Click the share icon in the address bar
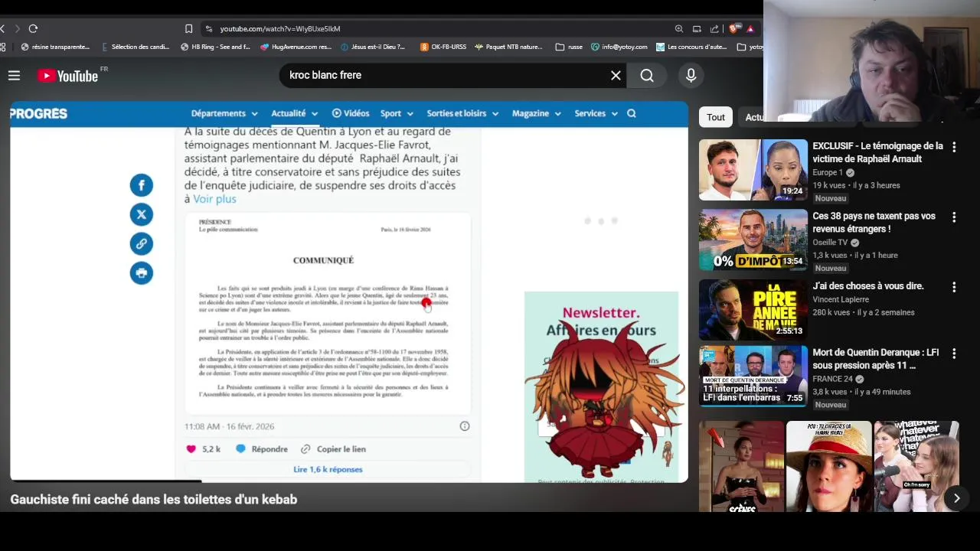The image size is (980, 551). (714, 28)
